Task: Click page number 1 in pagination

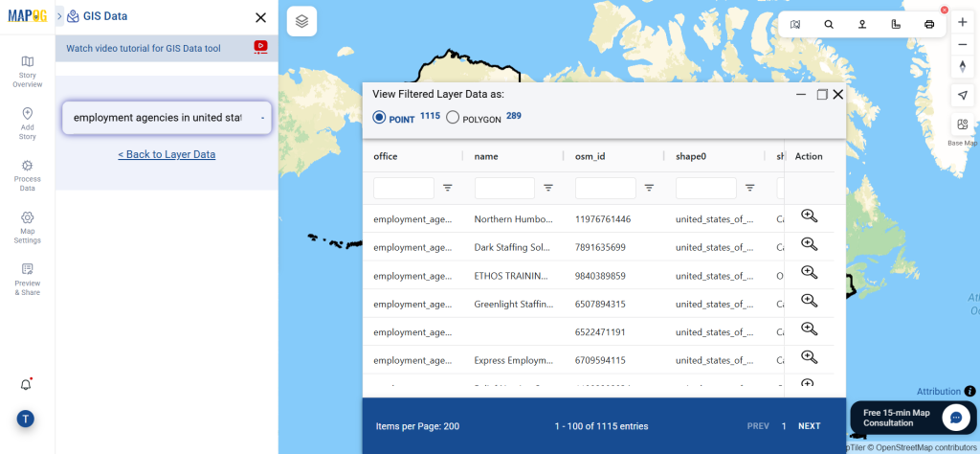Action: tap(784, 426)
